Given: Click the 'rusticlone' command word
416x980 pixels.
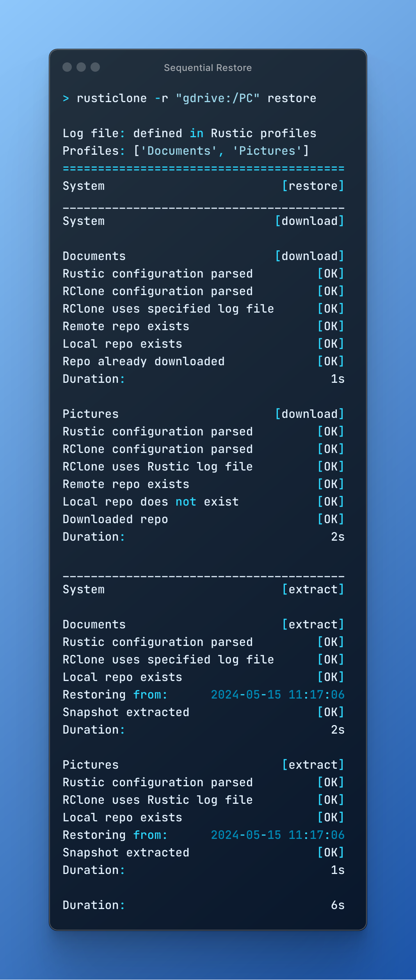Looking at the screenshot, I should [x=112, y=98].
